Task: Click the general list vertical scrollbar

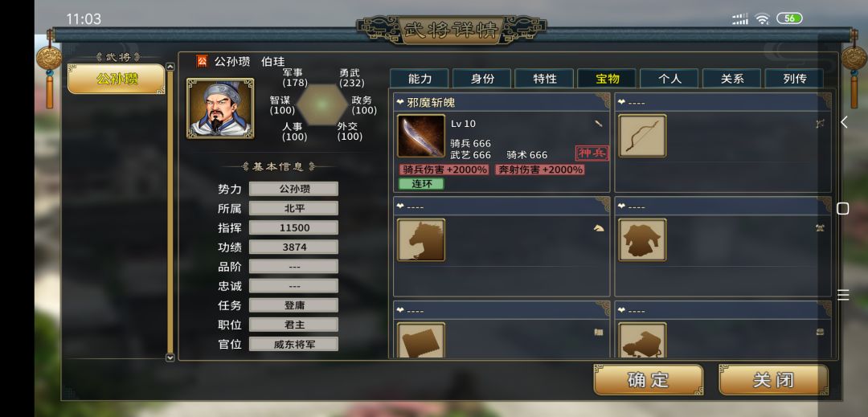Action: click(x=170, y=212)
